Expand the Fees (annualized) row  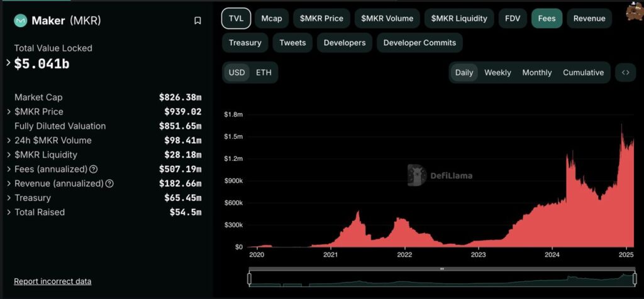[x=9, y=169]
